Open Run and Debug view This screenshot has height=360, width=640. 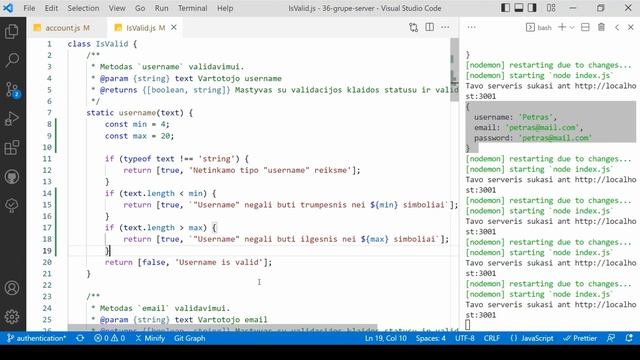click(12, 118)
